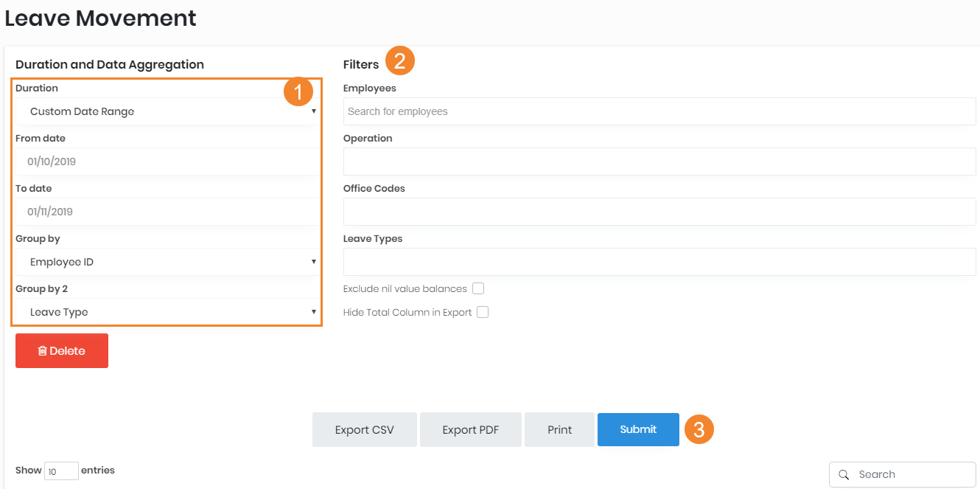The width and height of the screenshot is (980, 489).
Task: Click the From date field
Action: click(167, 162)
